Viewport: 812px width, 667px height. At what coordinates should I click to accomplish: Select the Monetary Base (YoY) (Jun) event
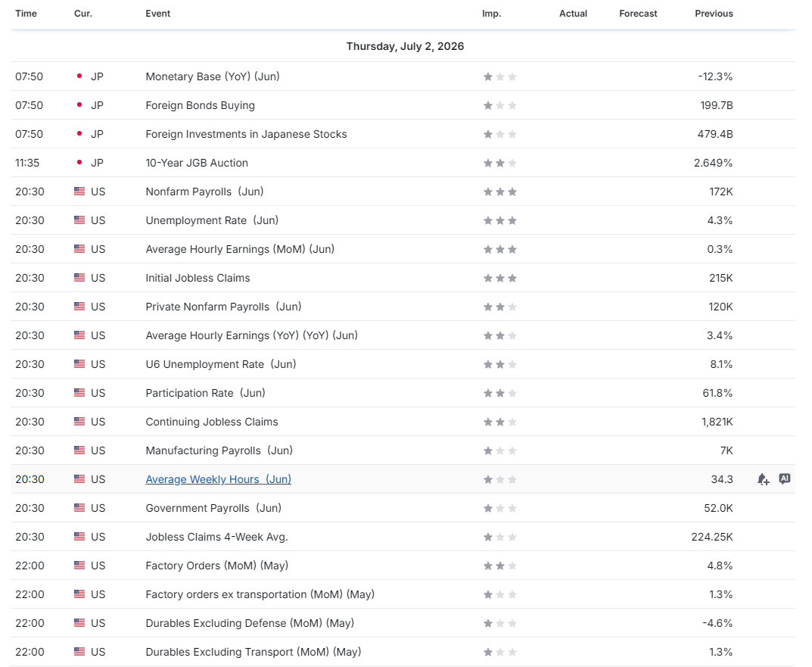[x=213, y=76]
